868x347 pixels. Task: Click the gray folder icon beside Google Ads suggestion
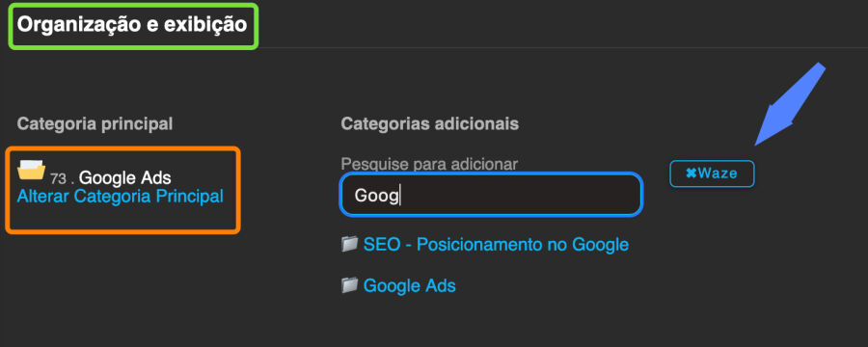coord(350,285)
